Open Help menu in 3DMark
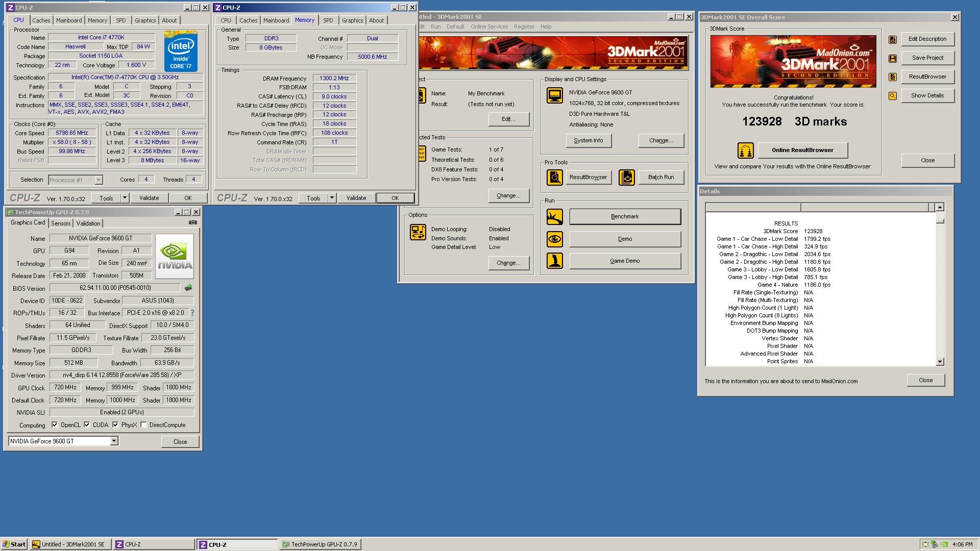 pos(546,27)
